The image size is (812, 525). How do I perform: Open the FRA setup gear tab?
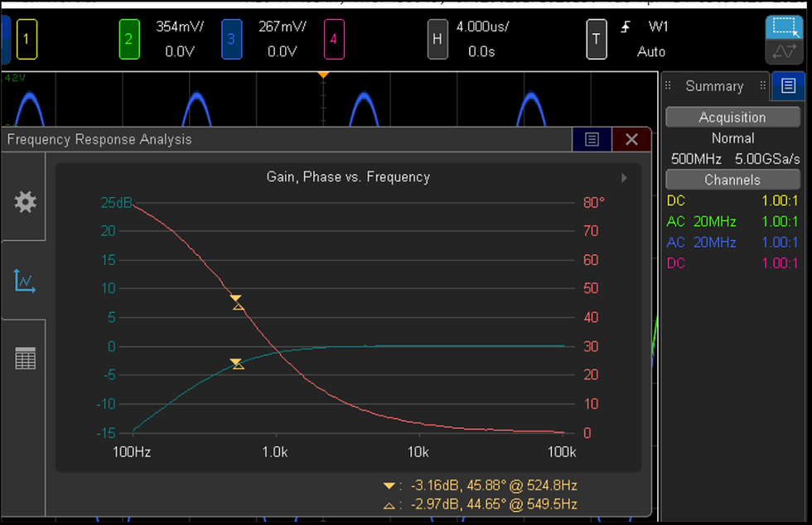pos(24,201)
